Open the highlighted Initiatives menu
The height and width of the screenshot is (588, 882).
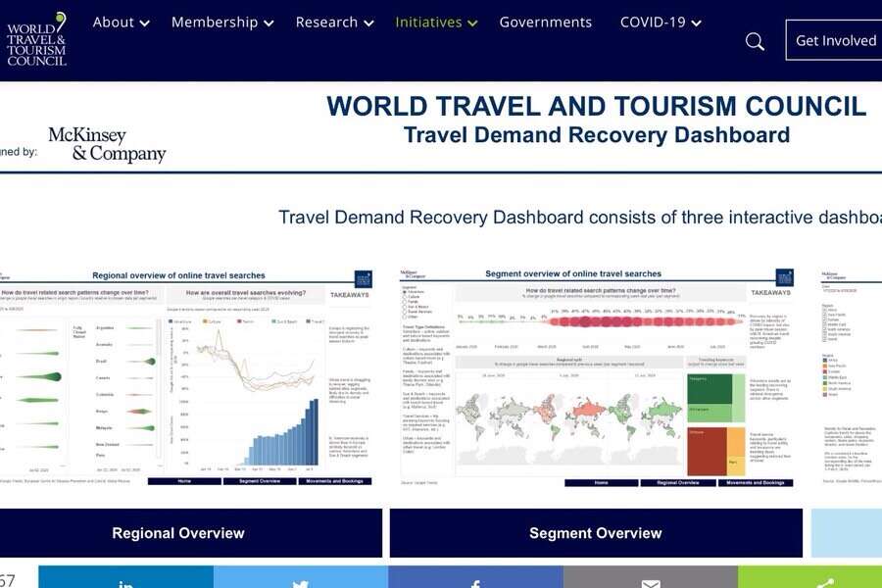coord(436,23)
